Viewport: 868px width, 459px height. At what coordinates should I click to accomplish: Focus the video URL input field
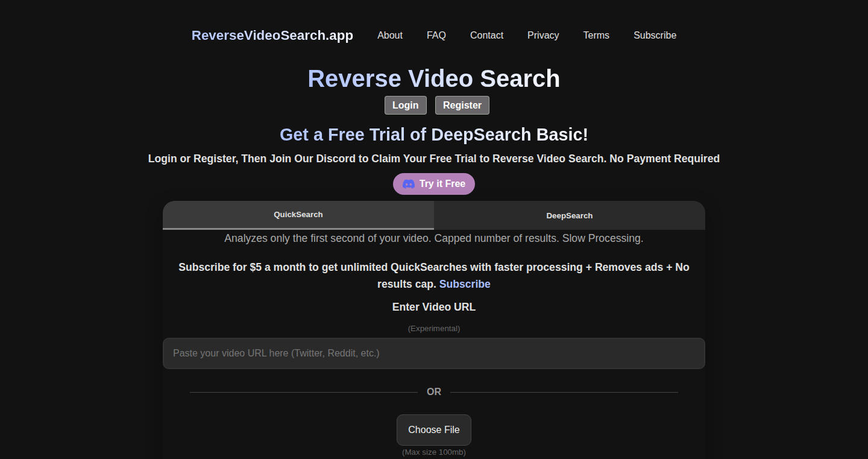[434, 353]
